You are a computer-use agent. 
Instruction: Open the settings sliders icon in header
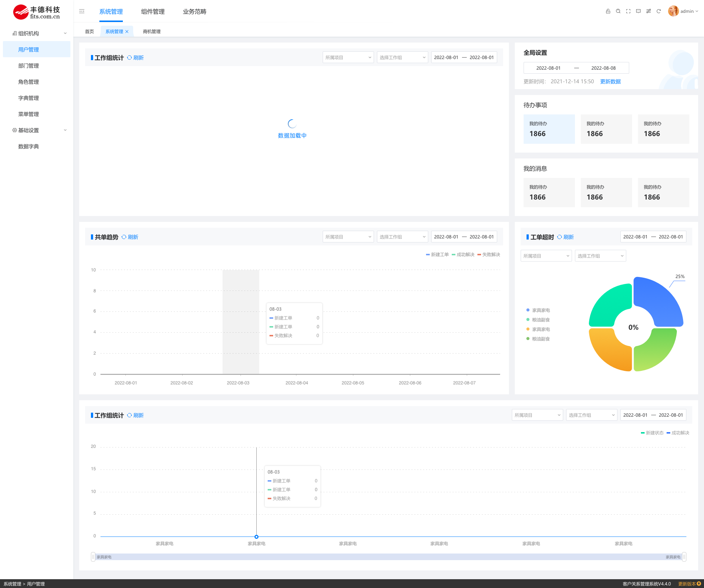click(x=649, y=11)
